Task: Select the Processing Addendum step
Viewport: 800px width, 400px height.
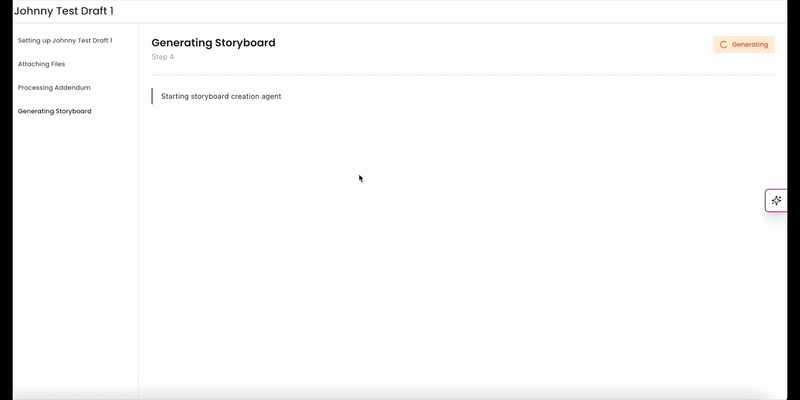Action: [x=54, y=88]
